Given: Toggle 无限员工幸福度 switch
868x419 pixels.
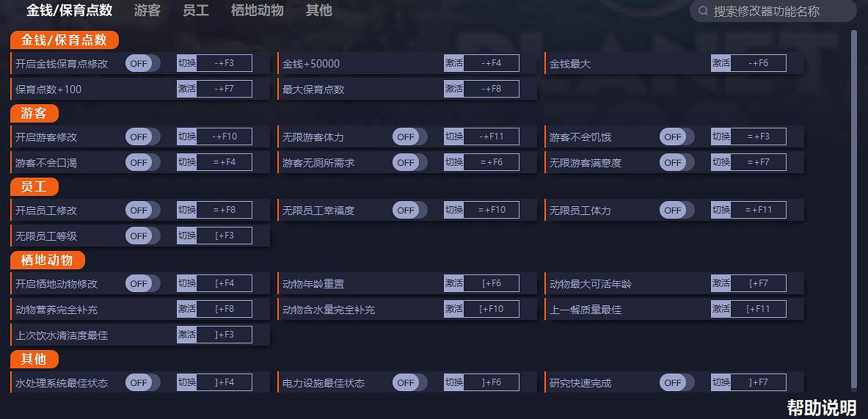Looking at the screenshot, I should [x=409, y=210].
